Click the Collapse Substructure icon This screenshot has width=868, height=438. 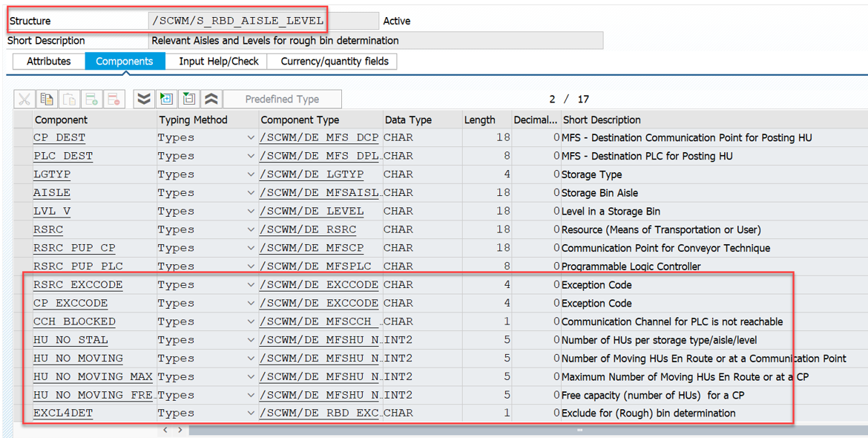click(188, 99)
